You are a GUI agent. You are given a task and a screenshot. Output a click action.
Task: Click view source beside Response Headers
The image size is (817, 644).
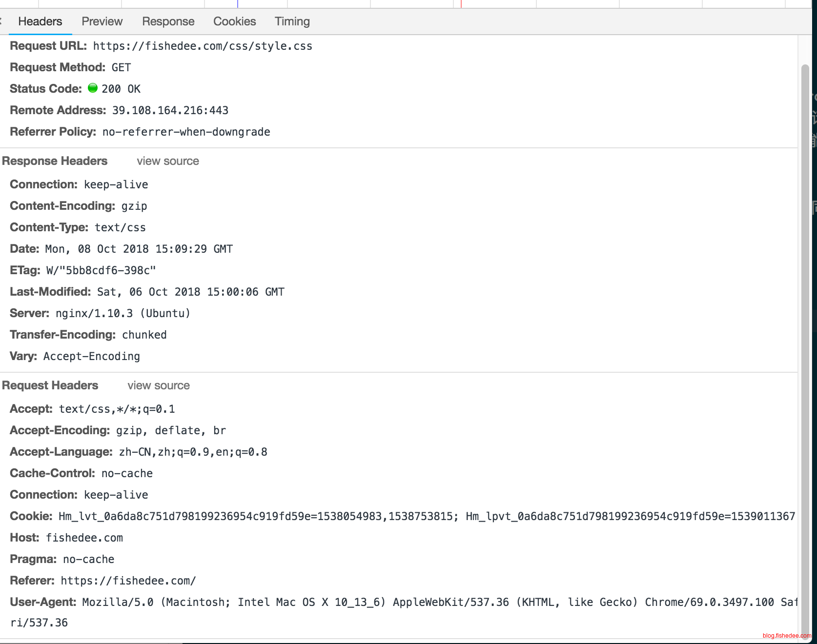pos(167,161)
